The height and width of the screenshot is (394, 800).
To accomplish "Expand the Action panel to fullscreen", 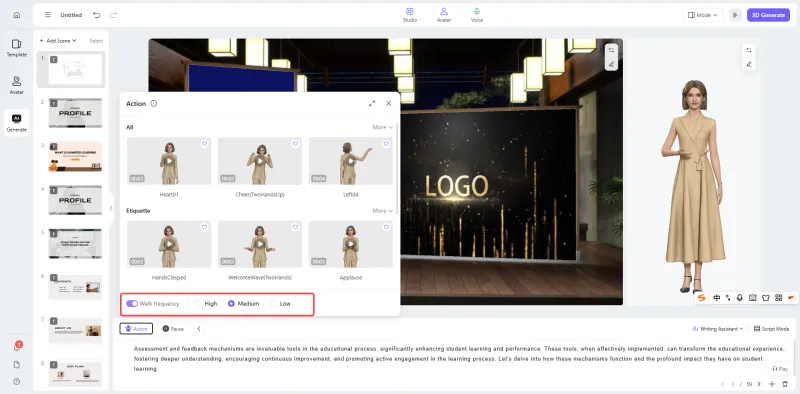I will click(372, 103).
